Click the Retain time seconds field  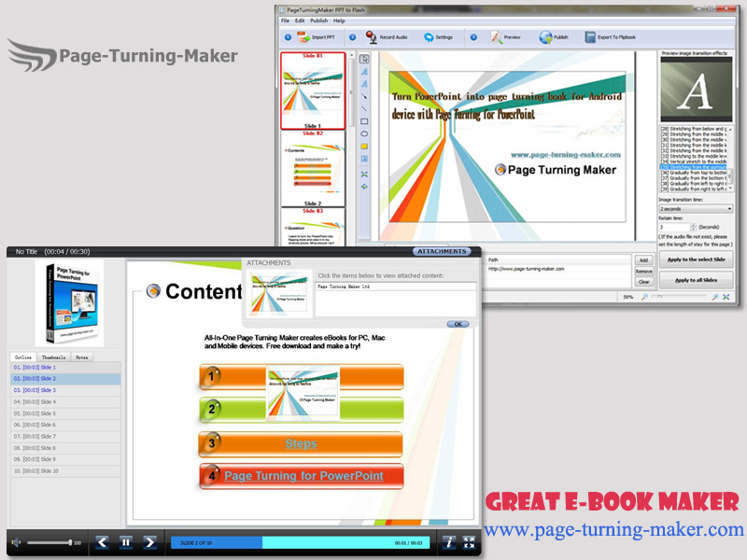[674, 227]
